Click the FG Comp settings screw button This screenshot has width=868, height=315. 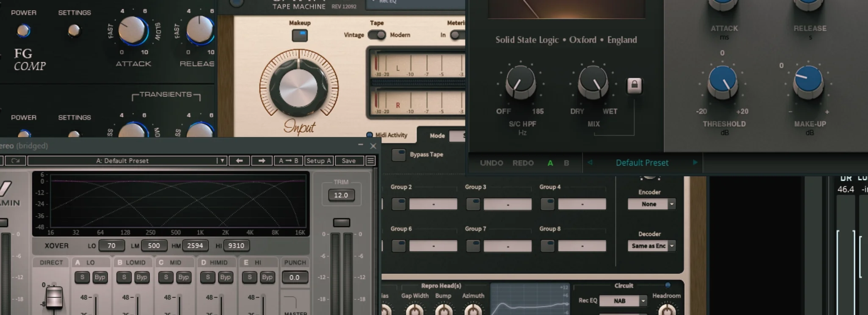(74, 30)
